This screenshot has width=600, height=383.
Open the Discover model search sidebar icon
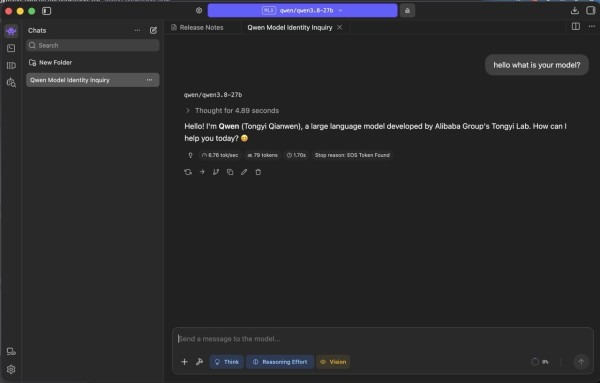(11, 83)
